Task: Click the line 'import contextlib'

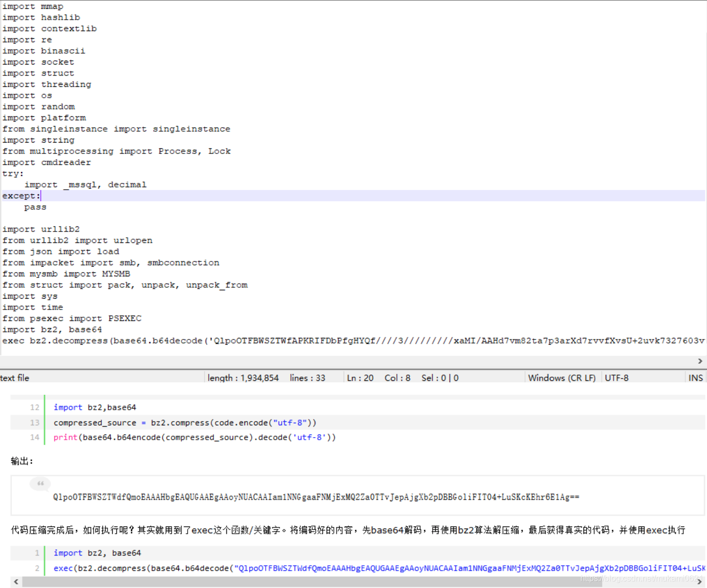Action: click(50, 29)
